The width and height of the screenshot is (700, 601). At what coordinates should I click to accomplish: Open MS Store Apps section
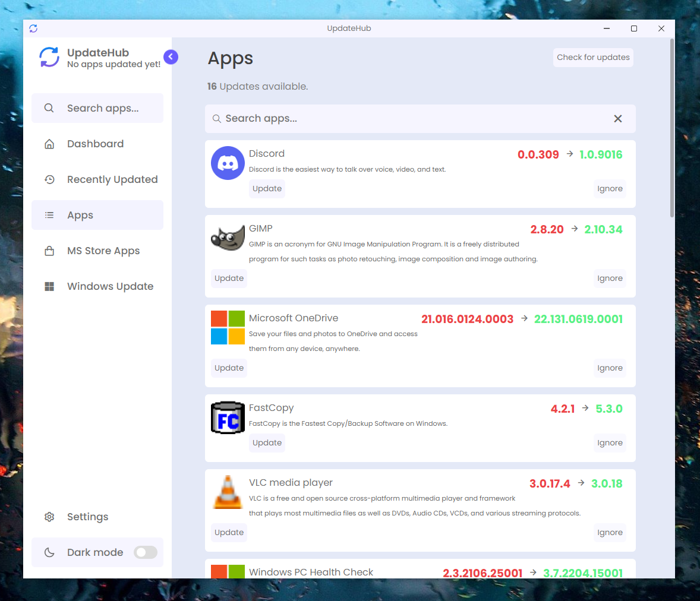97,251
